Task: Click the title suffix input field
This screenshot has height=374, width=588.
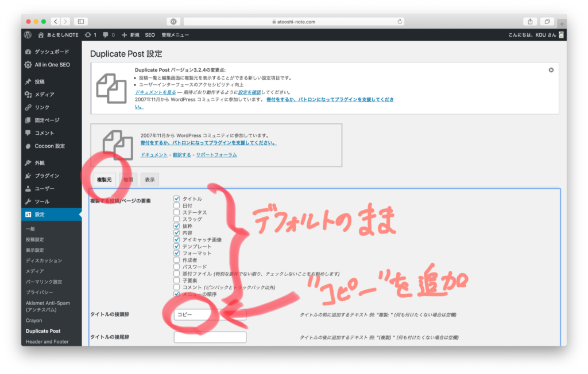Action: tap(210, 337)
